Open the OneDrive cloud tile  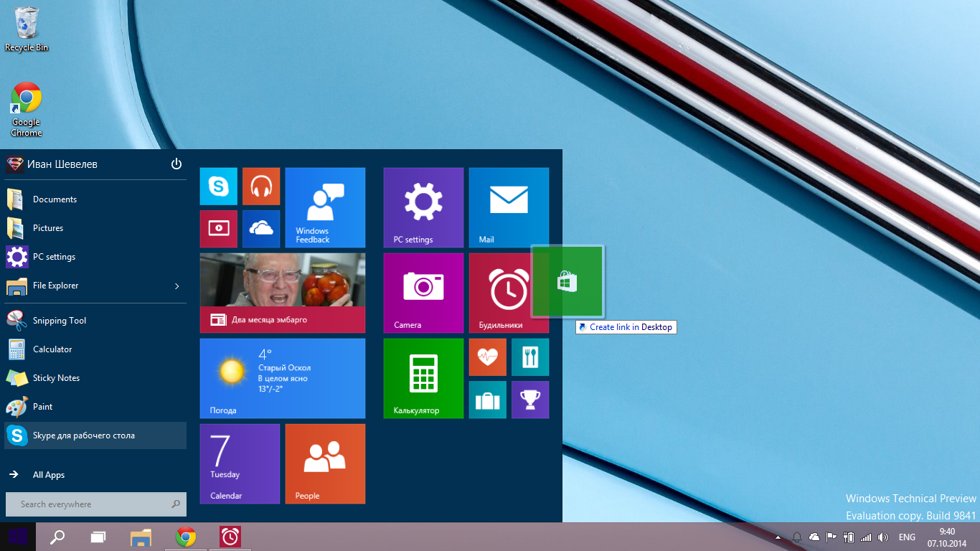coord(261,229)
